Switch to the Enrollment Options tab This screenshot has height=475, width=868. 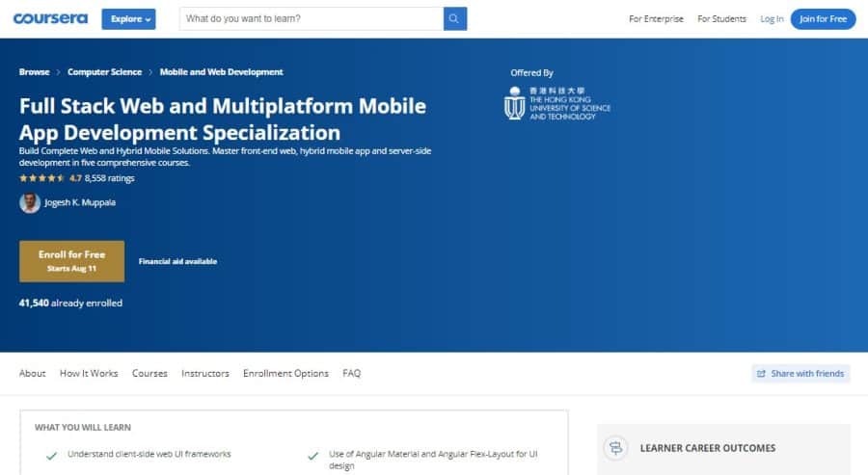pyautogui.click(x=285, y=373)
